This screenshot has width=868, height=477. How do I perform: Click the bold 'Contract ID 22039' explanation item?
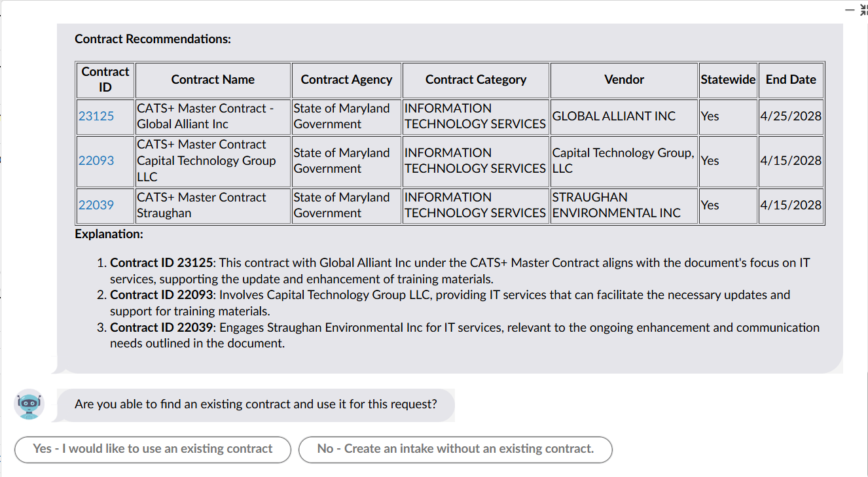[161, 327]
